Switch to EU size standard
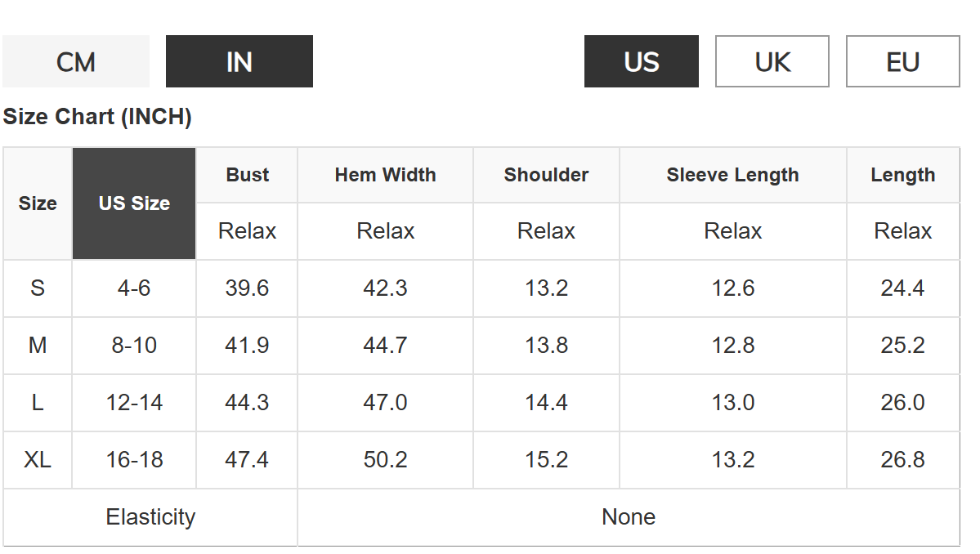 (903, 62)
